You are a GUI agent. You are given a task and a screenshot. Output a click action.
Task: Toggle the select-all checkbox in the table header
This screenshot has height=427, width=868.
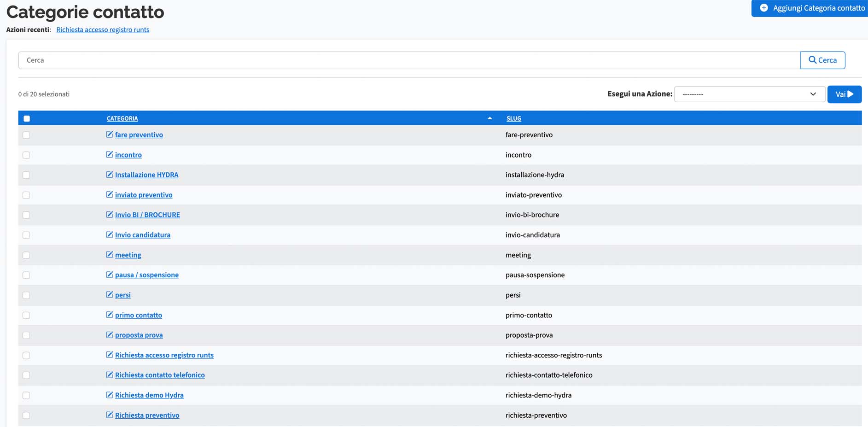(x=27, y=118)
